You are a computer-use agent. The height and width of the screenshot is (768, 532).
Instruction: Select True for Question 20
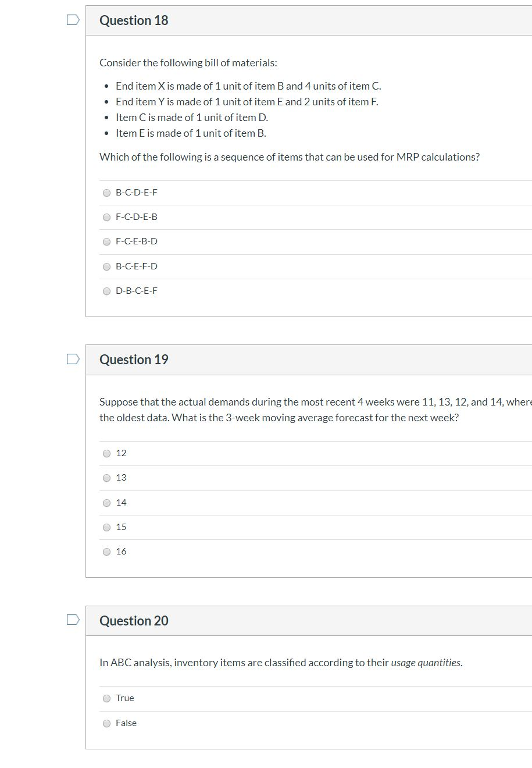(x=106, y=698)
